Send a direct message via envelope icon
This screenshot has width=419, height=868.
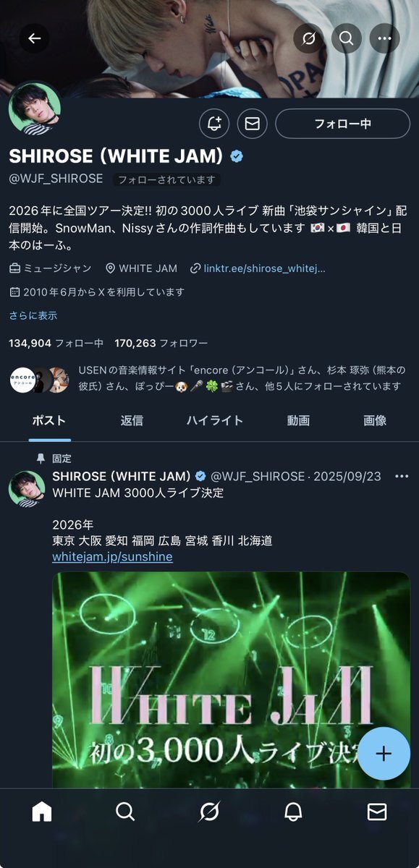coord(252,124)
